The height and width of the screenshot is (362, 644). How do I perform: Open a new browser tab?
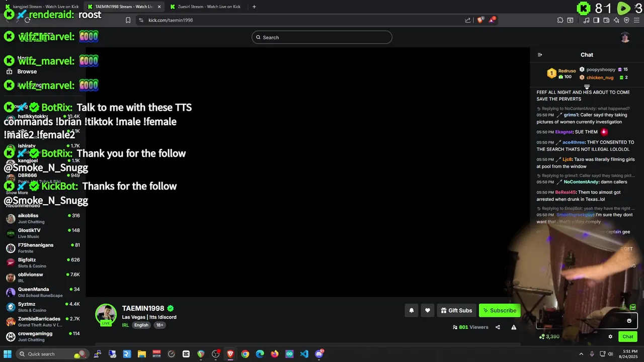pos(254,7)
